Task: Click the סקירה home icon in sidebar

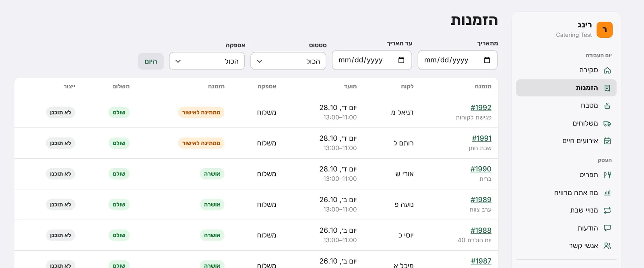Action: point(607,70)
